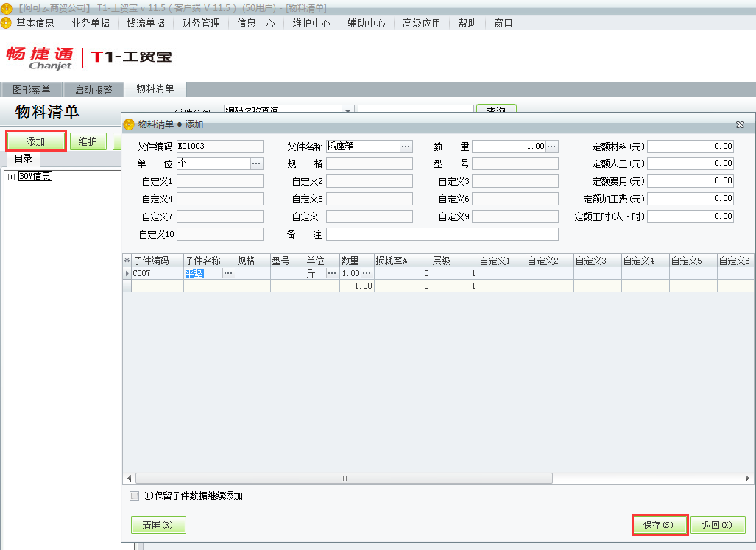
Task: Open the 编码名称查询 dropdown
Action: tap(347, 109)
